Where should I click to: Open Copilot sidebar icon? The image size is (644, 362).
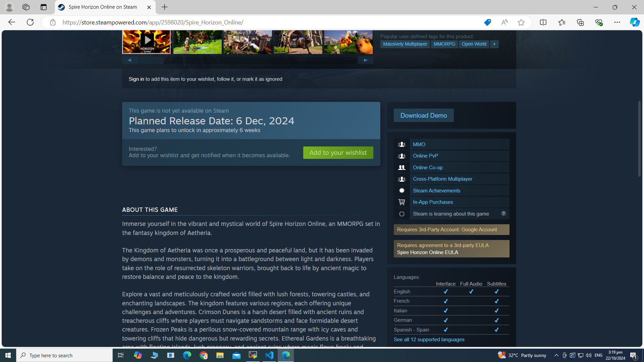[x=634, y=22]
